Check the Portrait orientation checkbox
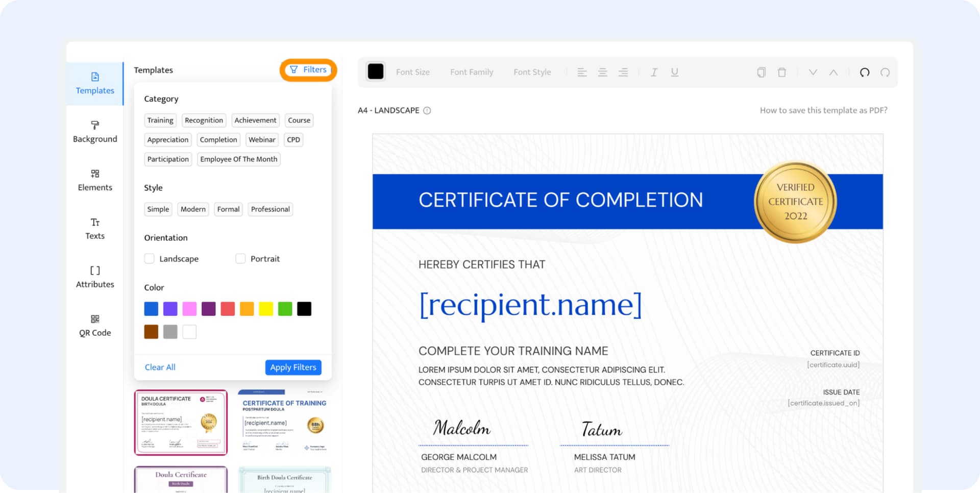The image size is (980, 493). point(240,259)
